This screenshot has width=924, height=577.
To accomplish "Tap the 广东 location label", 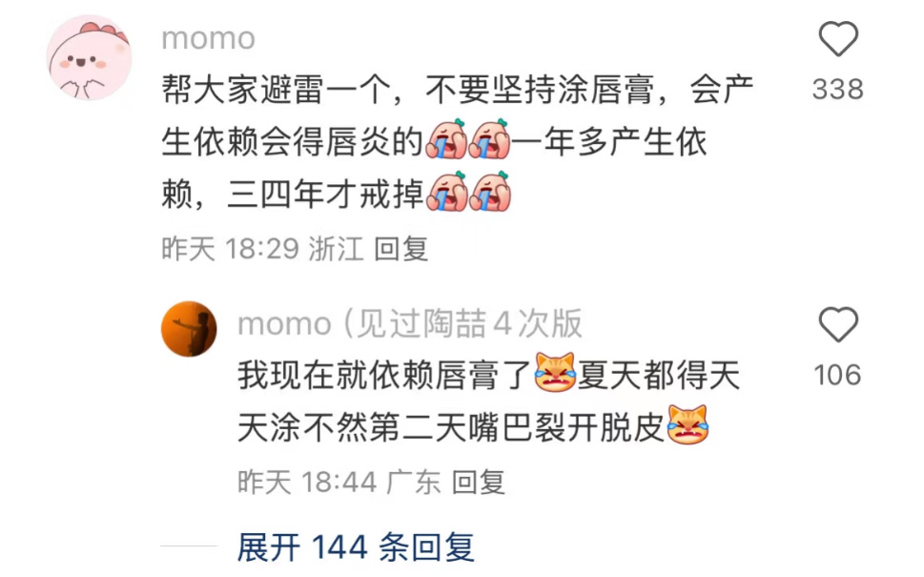I will pyautogui.click(x=414, y=483).
